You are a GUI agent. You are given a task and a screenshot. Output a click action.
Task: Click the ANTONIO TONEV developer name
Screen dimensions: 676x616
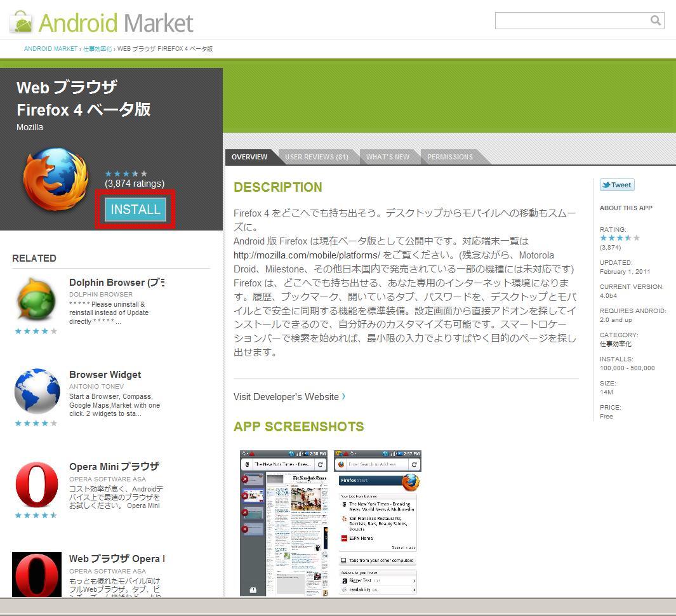coord(96,387)
